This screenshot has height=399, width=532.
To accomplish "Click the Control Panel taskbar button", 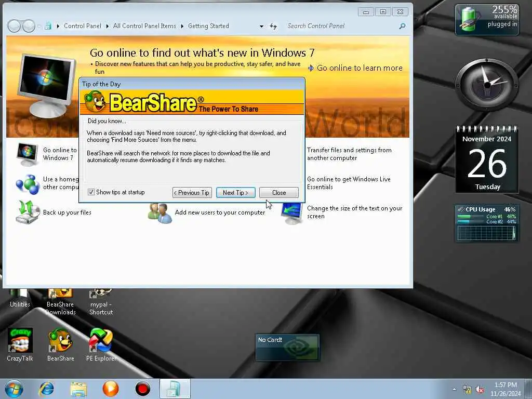I will click(x=175, y=389).
